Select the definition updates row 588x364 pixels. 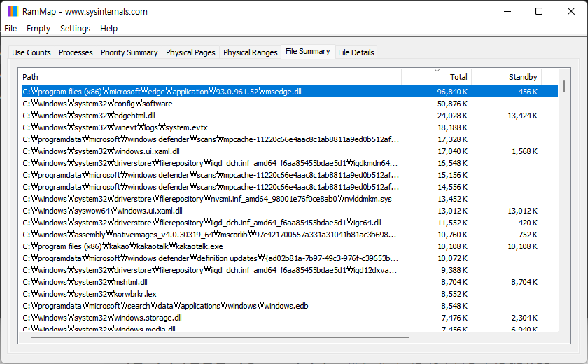[x=290, y=258]
